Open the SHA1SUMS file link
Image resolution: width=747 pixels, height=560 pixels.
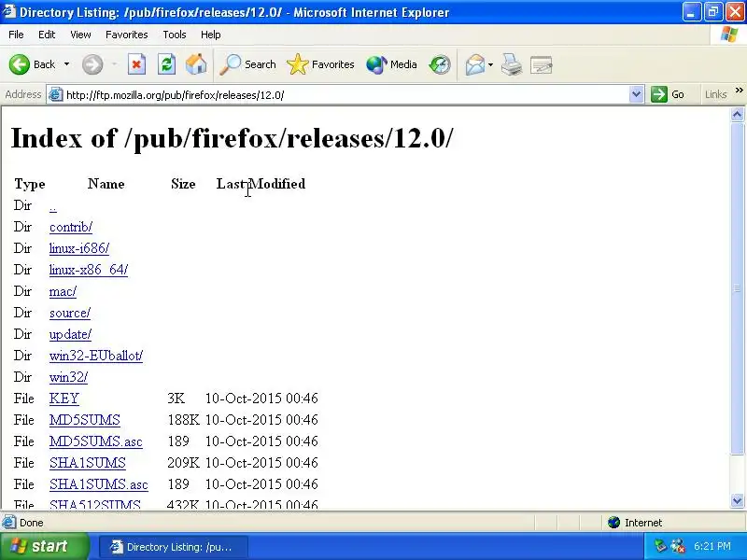[x=88, y=462]
